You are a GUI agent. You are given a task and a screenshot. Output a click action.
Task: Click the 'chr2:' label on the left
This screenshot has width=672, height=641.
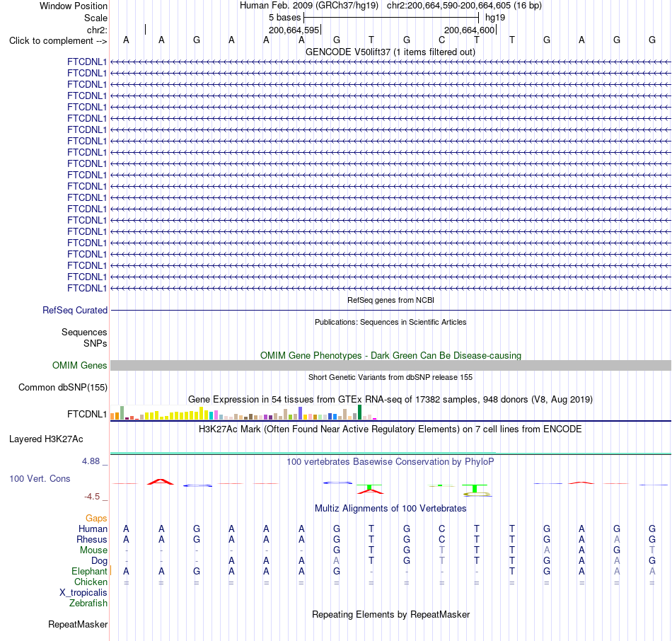tap(97, 30)
